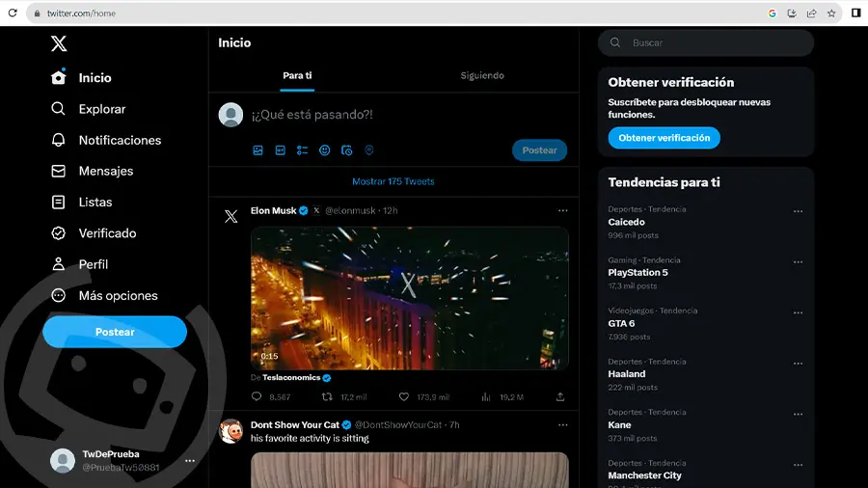Switch to the Siguiendo tab
868x488 pixels.
coord(482,75)
